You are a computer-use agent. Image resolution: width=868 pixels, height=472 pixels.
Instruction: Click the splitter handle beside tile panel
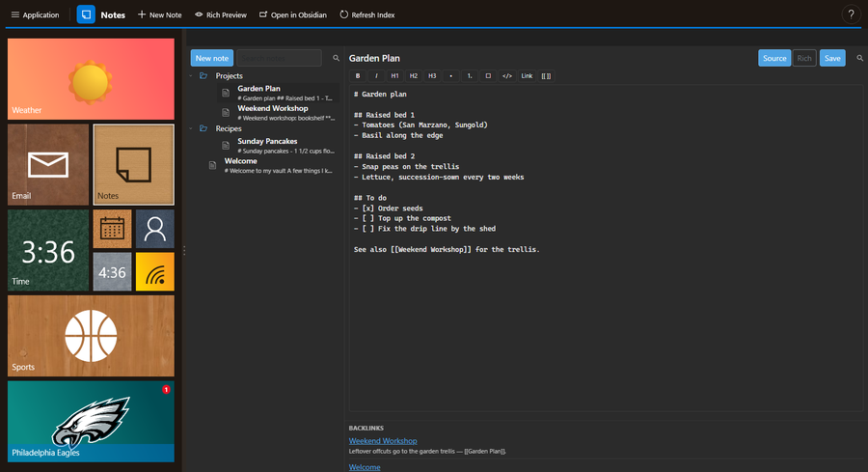tap(184, 250)
